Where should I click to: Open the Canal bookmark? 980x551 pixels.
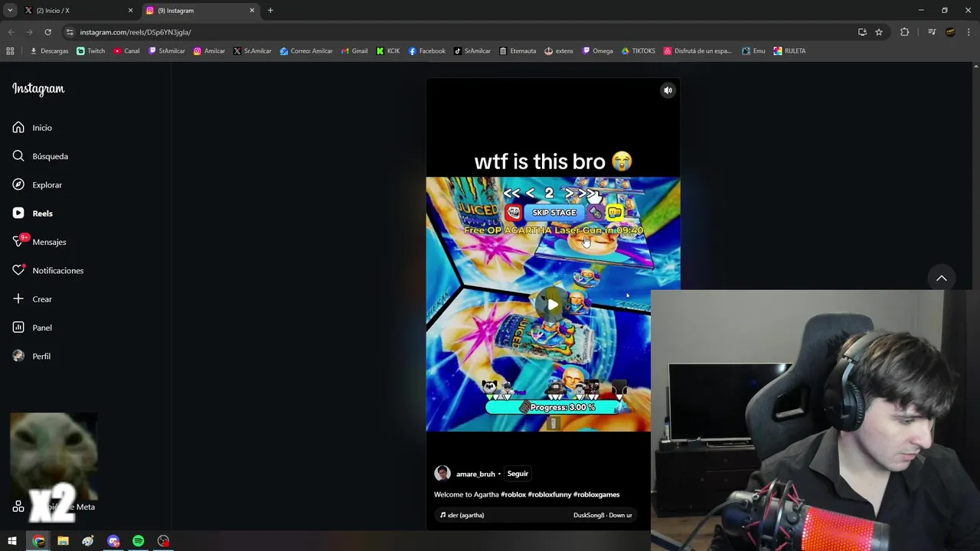126,51
